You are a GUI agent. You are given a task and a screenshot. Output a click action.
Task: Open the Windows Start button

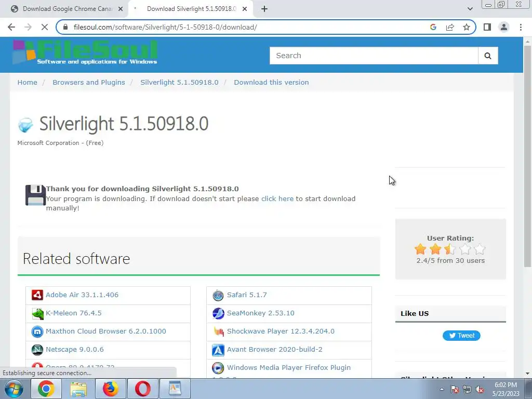coord(14,389)
